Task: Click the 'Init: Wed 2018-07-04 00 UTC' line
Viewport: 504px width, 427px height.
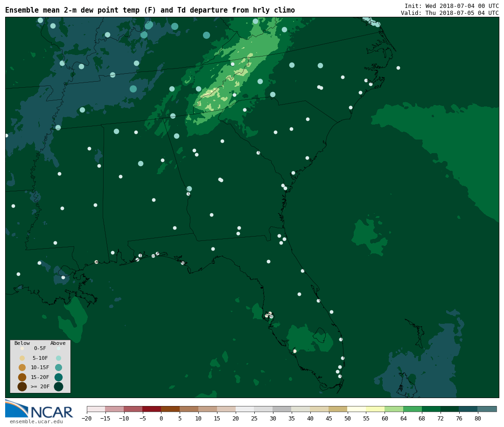Action: point(452,6)
